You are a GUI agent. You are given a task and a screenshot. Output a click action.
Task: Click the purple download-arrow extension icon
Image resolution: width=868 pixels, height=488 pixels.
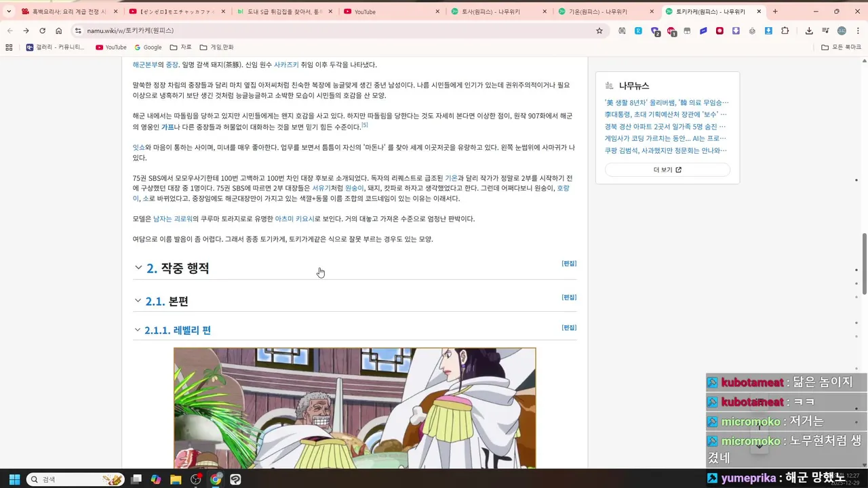[x=736, y=30]
